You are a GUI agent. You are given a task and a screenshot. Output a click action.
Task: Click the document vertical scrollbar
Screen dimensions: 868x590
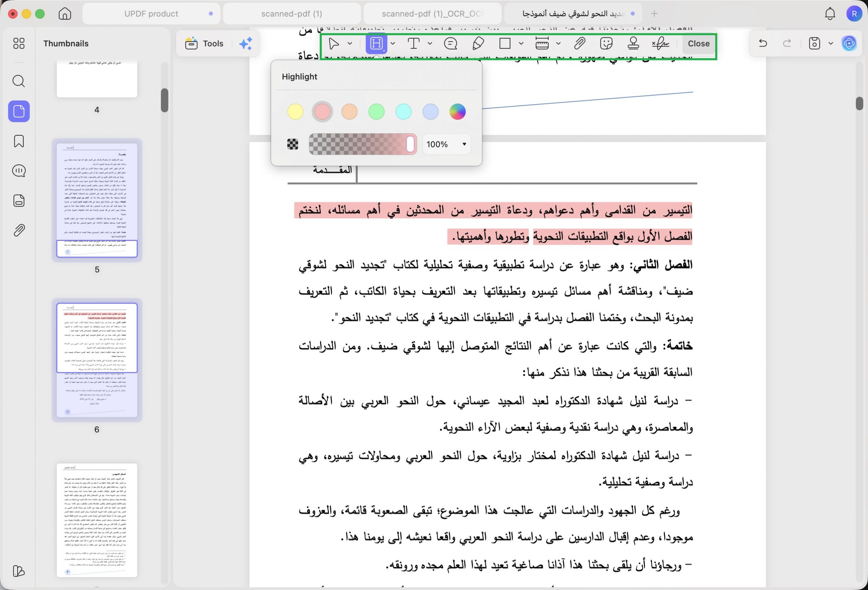coord(859,103)
